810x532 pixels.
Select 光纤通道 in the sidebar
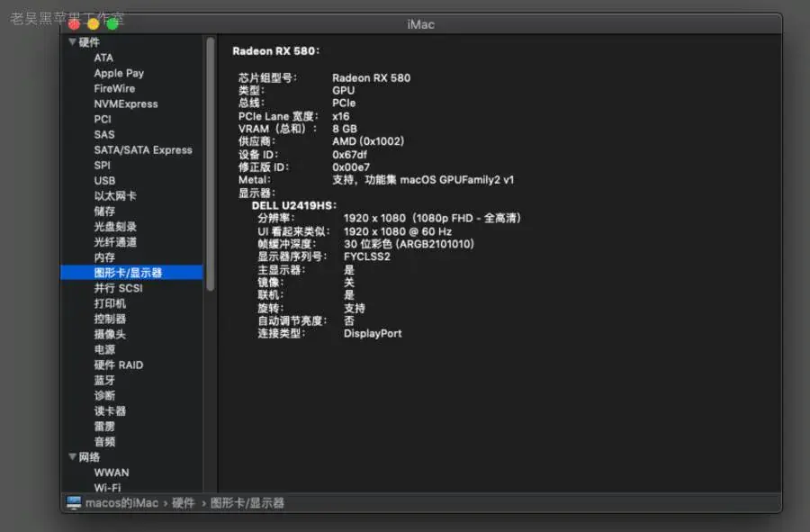coord(114,242)
